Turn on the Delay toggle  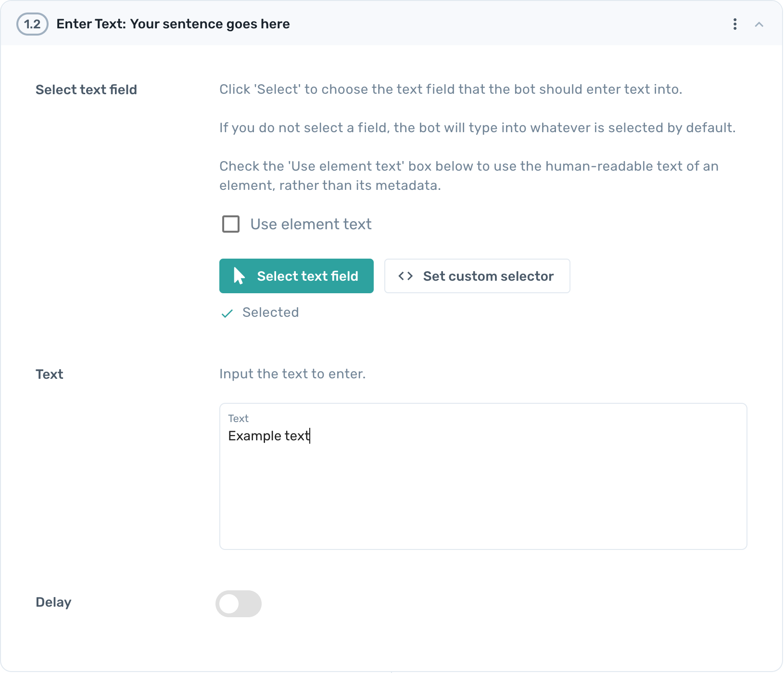click(x=238, y=604)
